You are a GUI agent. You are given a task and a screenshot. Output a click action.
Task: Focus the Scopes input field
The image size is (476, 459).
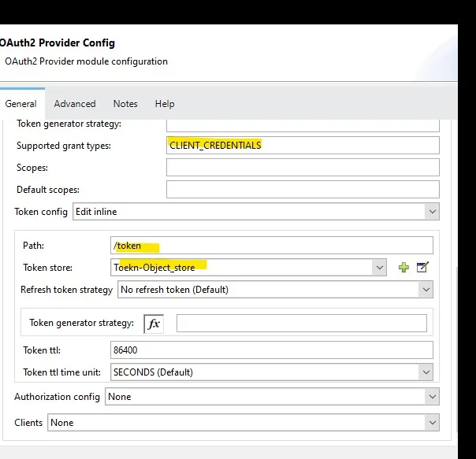[x=303, y=168]
